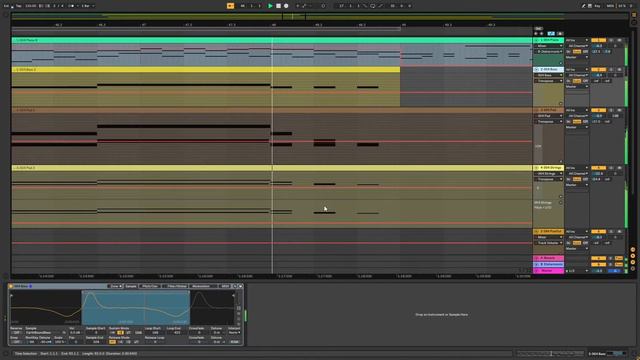Toggle the Sampler device activator
640x360 pixels.
click(x=11, y=287)
